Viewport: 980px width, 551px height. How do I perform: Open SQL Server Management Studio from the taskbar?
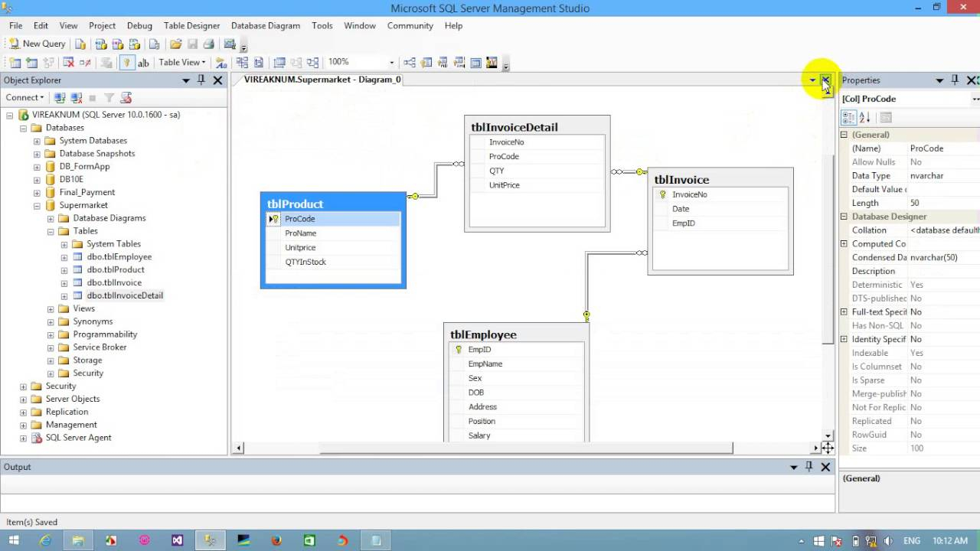coord(210,541)
